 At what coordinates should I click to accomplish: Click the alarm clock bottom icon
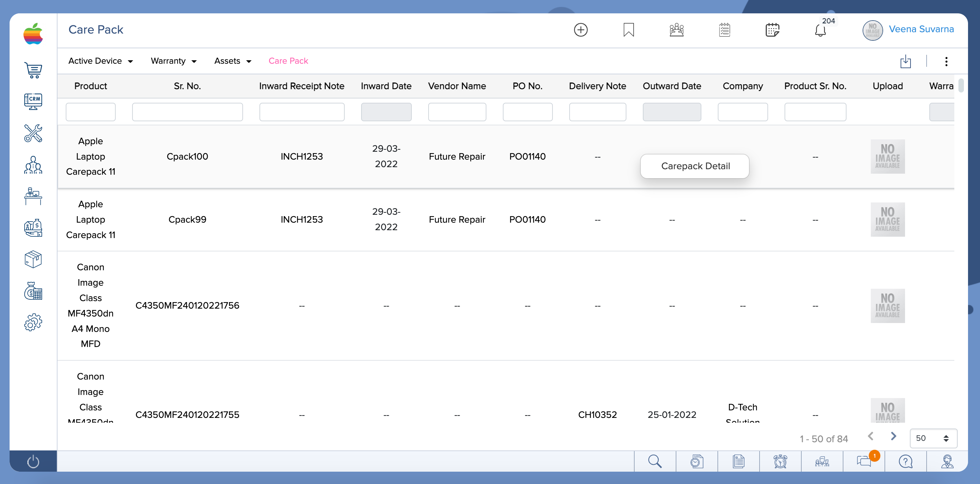tap(780, 461)
